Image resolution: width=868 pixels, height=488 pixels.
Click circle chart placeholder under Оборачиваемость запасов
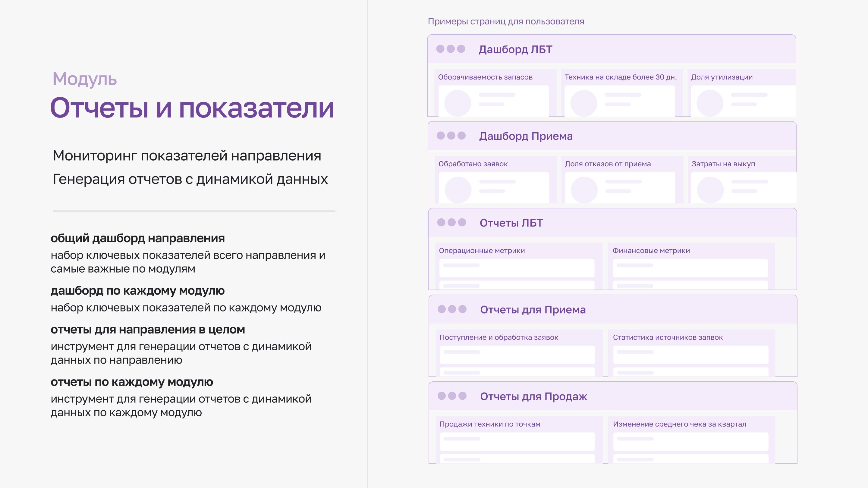coord(457,103)
